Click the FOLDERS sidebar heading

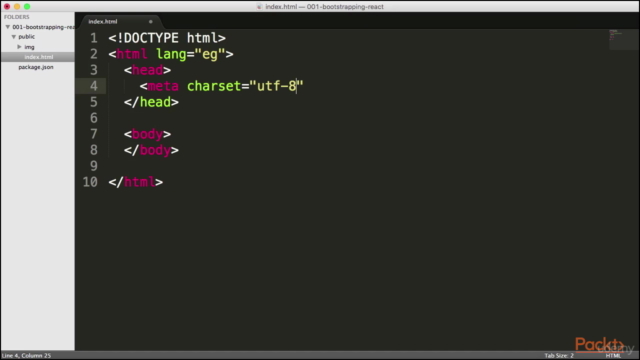[x=17, y=17]
